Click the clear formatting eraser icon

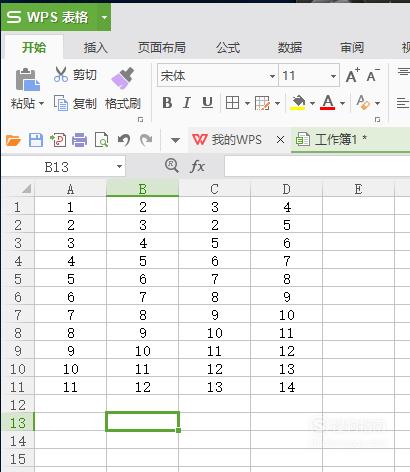click(x=363, y=103)
